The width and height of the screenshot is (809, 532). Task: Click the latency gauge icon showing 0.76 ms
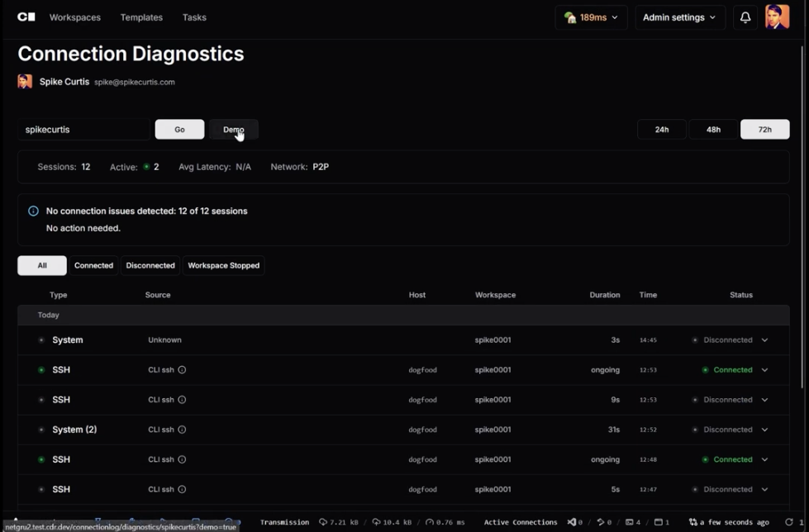(x=429, y=522)
